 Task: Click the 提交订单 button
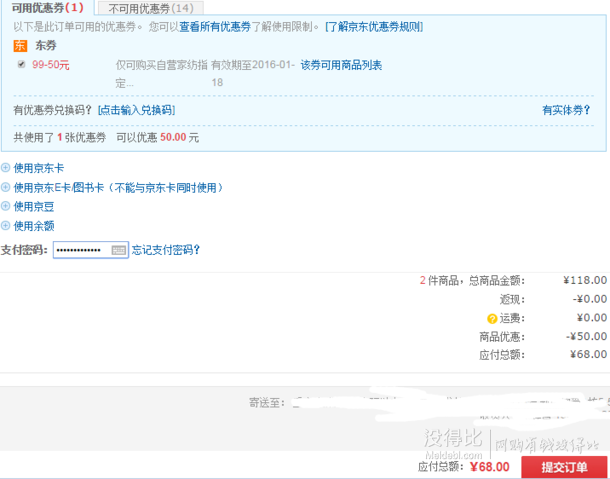point(564,467)
